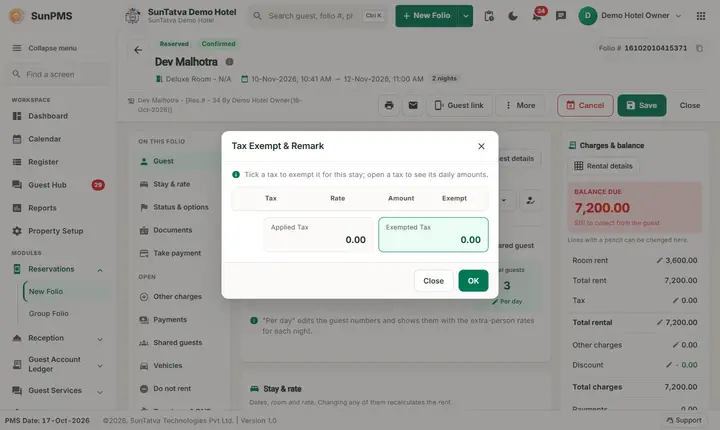Click the info icon beside Dev Malhotra
The height and width of the screenshot is (430, 720).
[230, 62]
